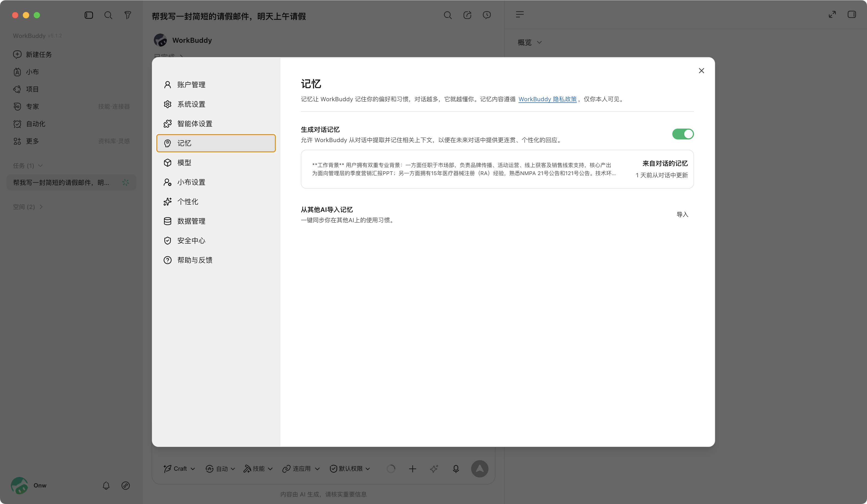Click 导入 to import memory

(682, 214)
